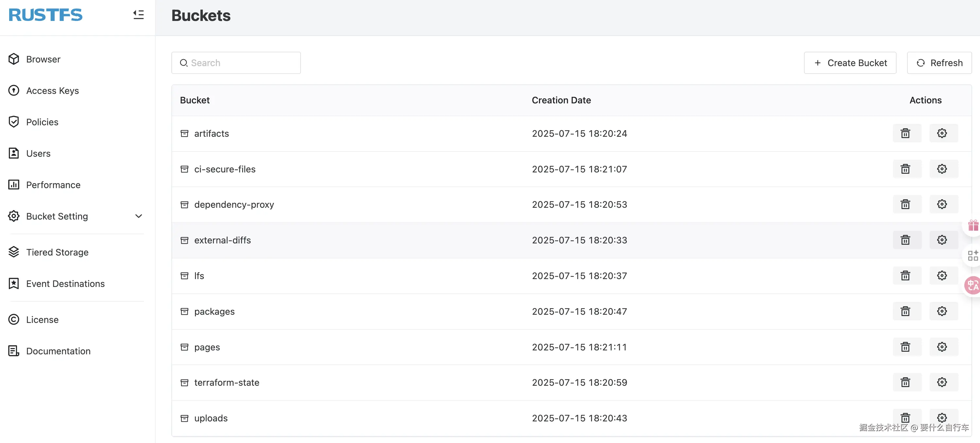
Task: Open the uploads bucket row
Action: [211, 418]
